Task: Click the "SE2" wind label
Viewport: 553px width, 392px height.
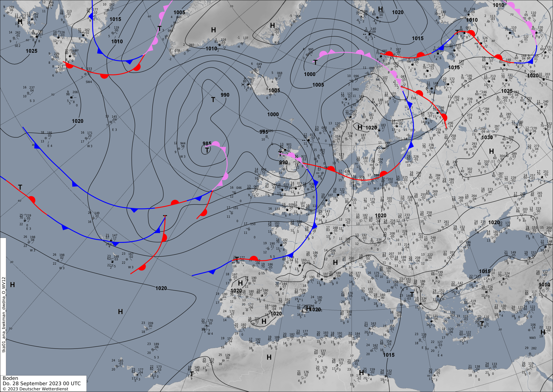Action: point(17,46)
